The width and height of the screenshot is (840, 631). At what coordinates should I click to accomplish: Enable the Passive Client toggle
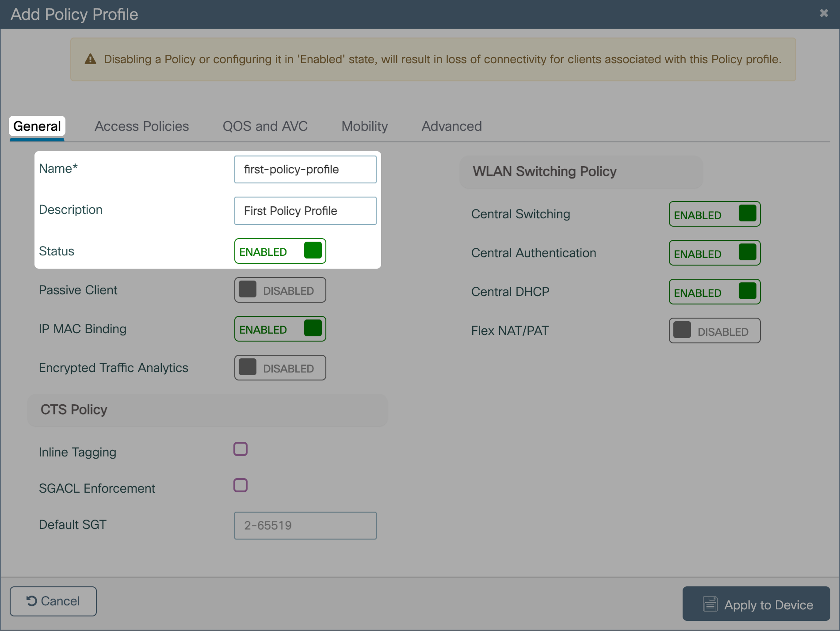280,290
